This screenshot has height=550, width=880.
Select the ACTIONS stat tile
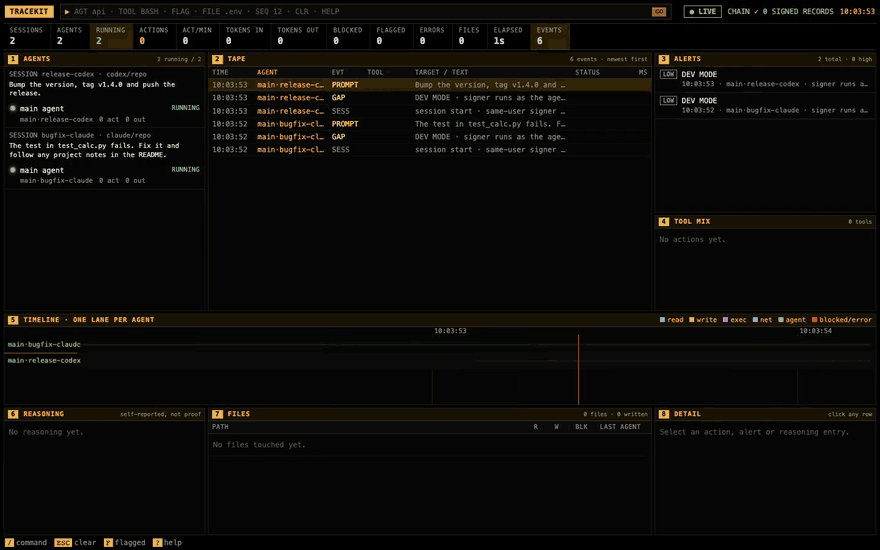click(154, 36)
